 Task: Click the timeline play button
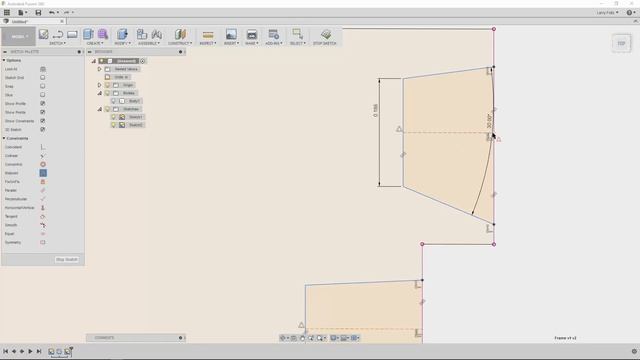tap(30, 351)
